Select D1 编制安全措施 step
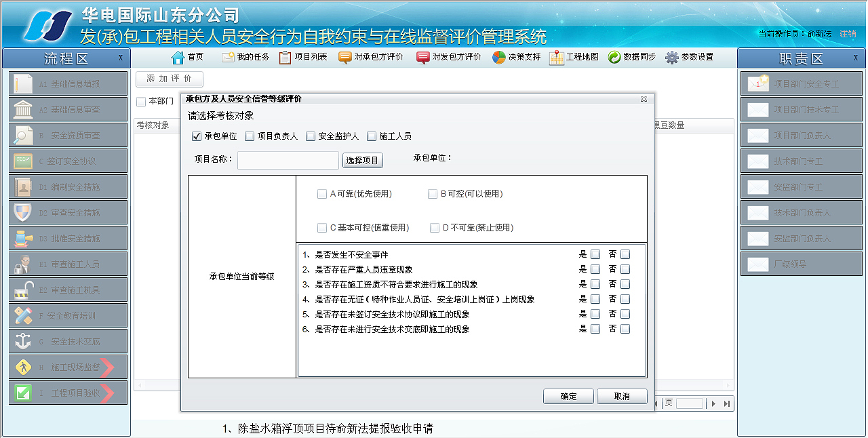 tap(68, 186)
